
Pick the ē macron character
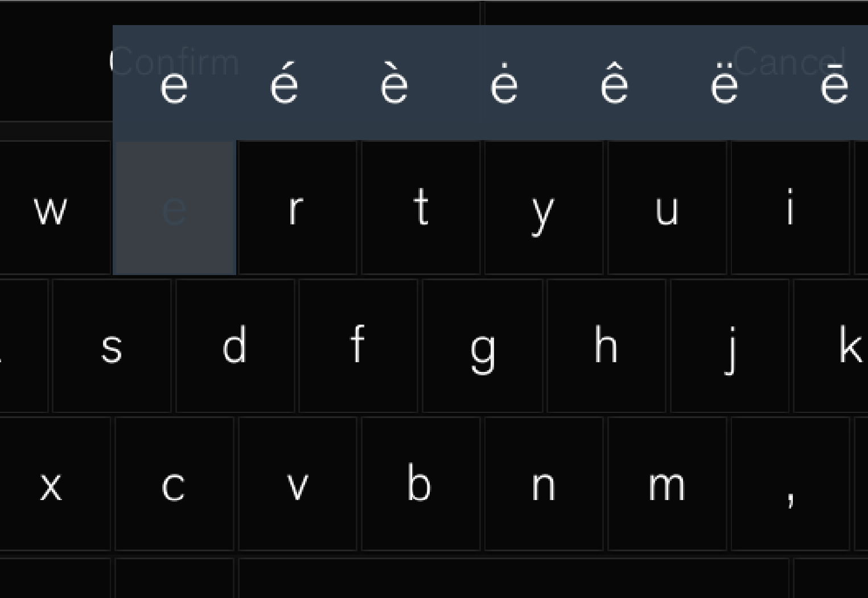[834, 84]
